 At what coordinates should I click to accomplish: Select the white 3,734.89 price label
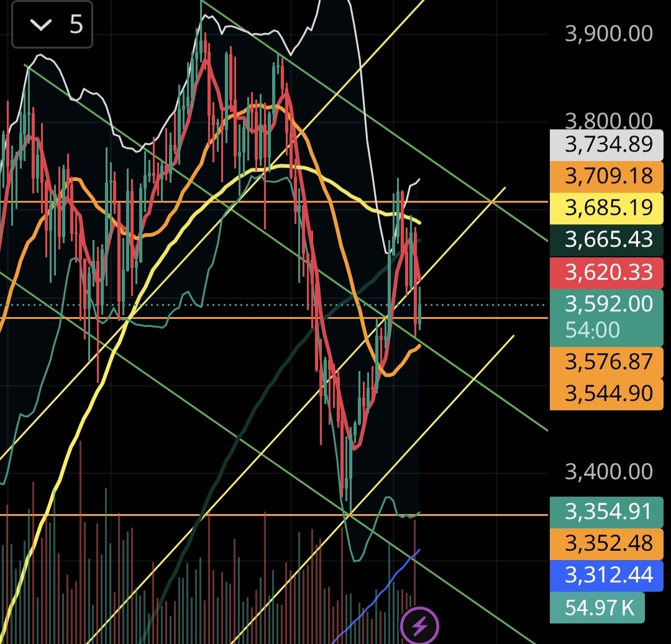tap(608, 145)
